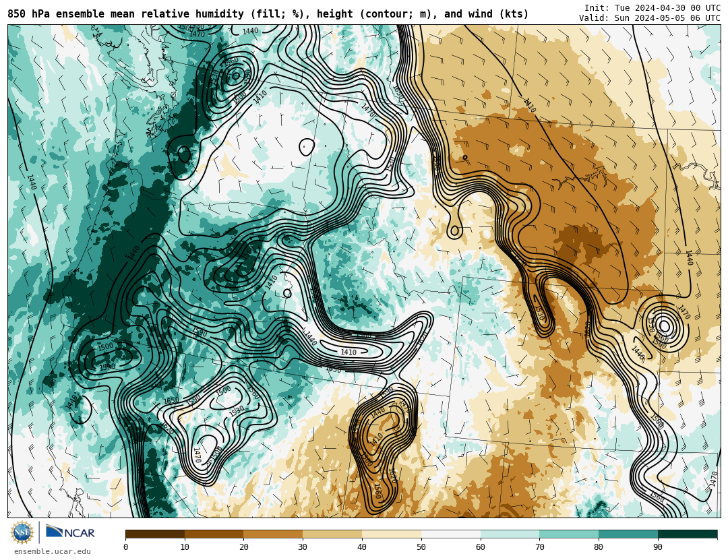Click the Init: Tue 2024-04-30 00 UTC text

click(653, 8)
